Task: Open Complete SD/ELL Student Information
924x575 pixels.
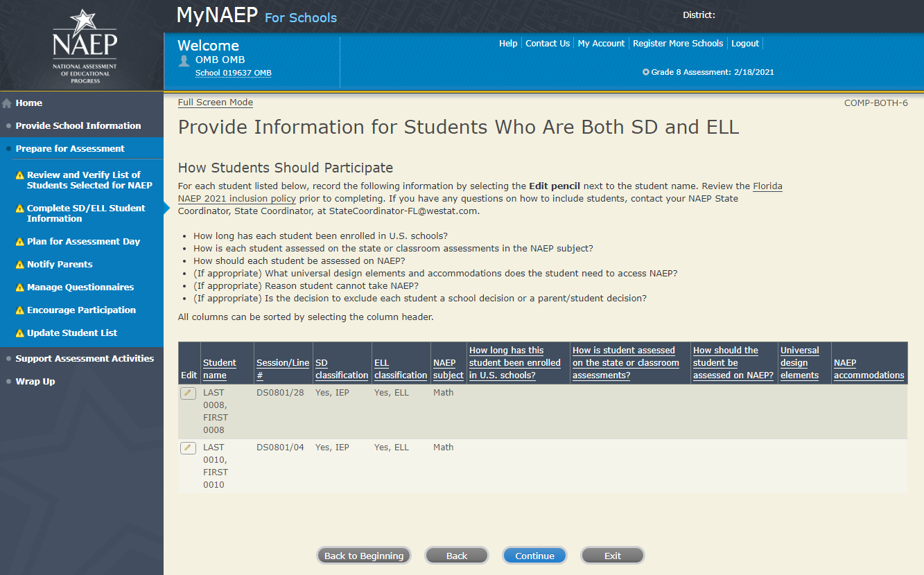Action: coord(86,213)
